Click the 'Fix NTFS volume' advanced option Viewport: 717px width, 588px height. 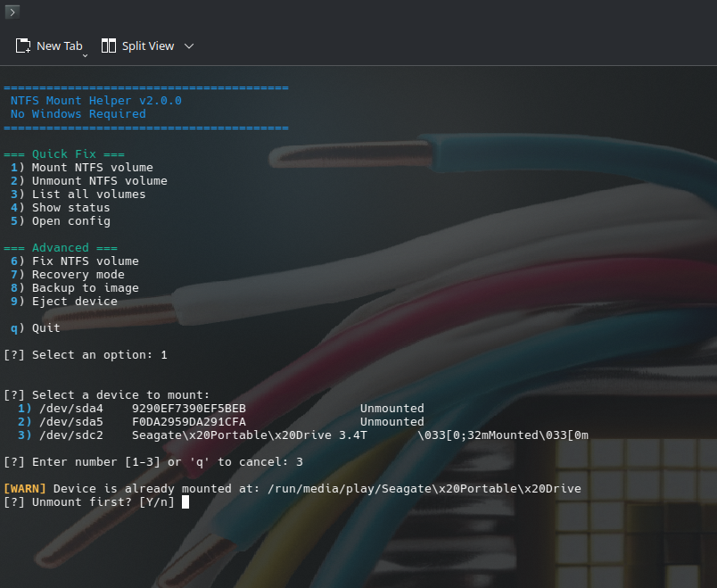(x=86, y=261)
